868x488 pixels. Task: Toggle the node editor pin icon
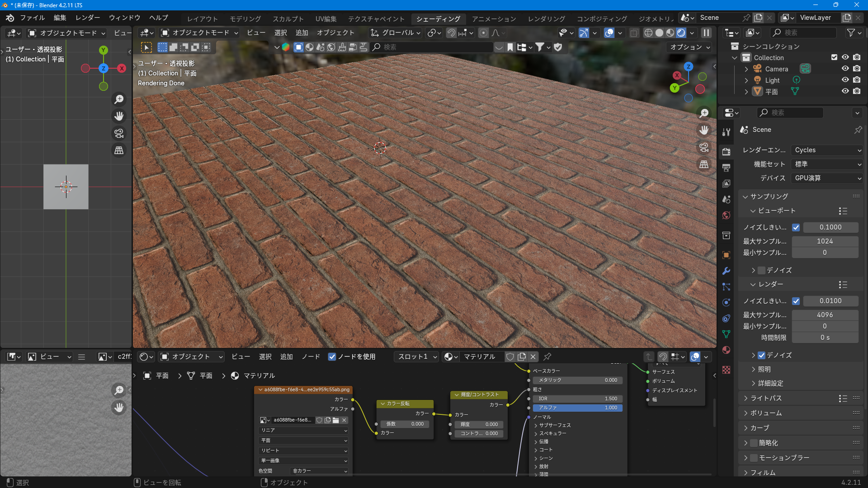[x=547, y=357]
